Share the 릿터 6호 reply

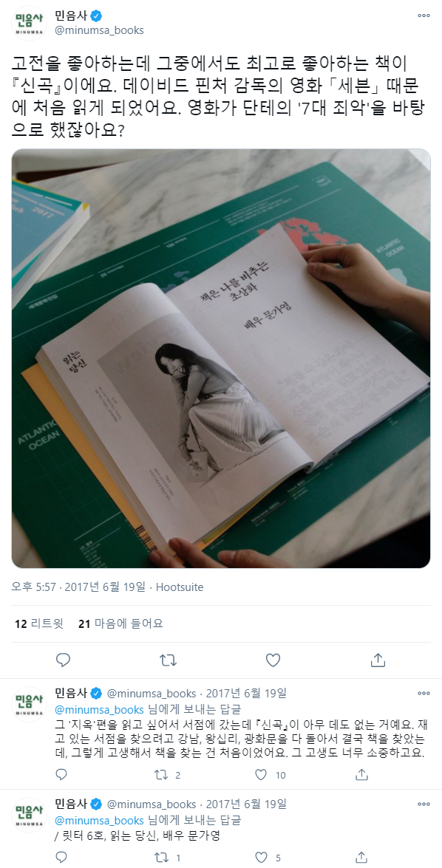coord(361,858)
